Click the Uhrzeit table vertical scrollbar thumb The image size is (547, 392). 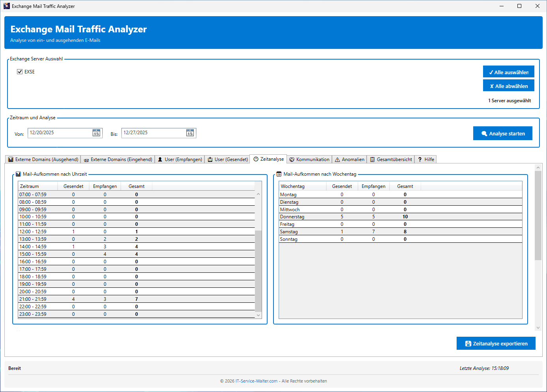point(259,270)
